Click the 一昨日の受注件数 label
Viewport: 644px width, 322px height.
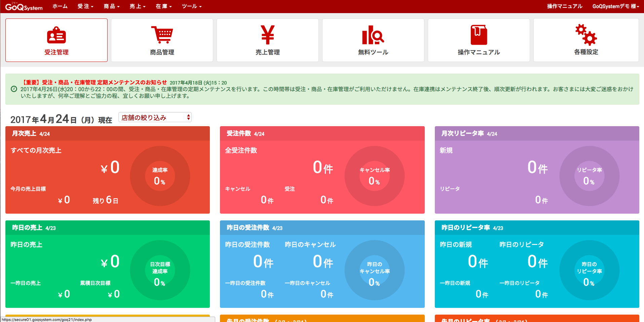click(245, 283)
